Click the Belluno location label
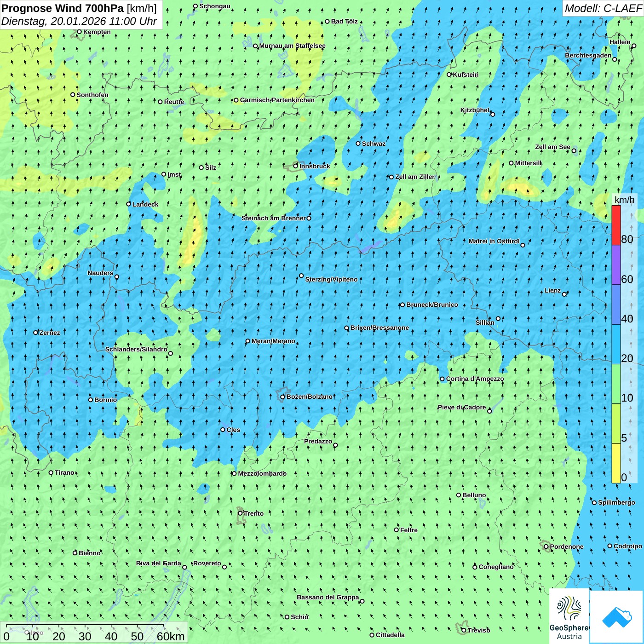Image resolution: width=644 pixels, height=644 pixels. click(474, 495)
